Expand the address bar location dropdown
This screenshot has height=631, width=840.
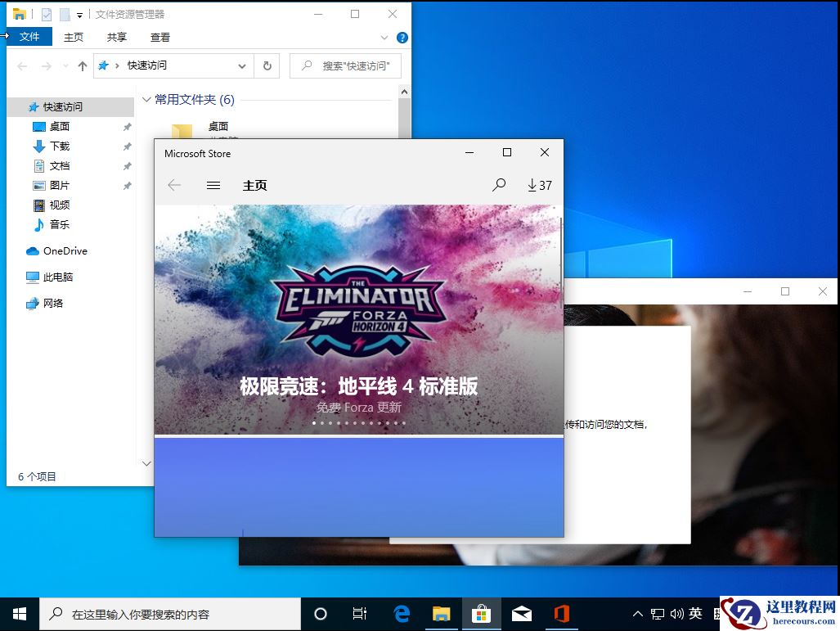pyautogui.click(x=241, y=65)
